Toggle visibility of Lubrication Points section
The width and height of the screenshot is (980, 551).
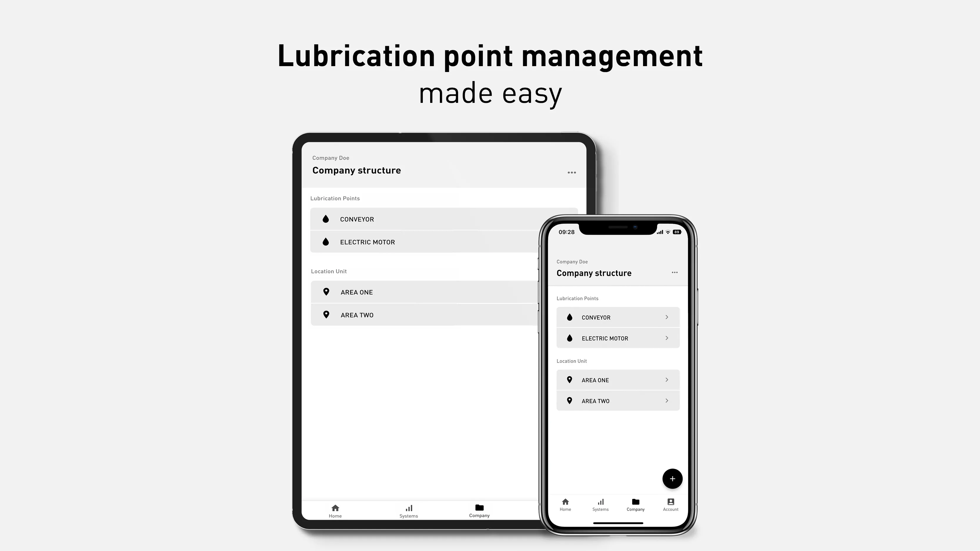click(335, 198)
